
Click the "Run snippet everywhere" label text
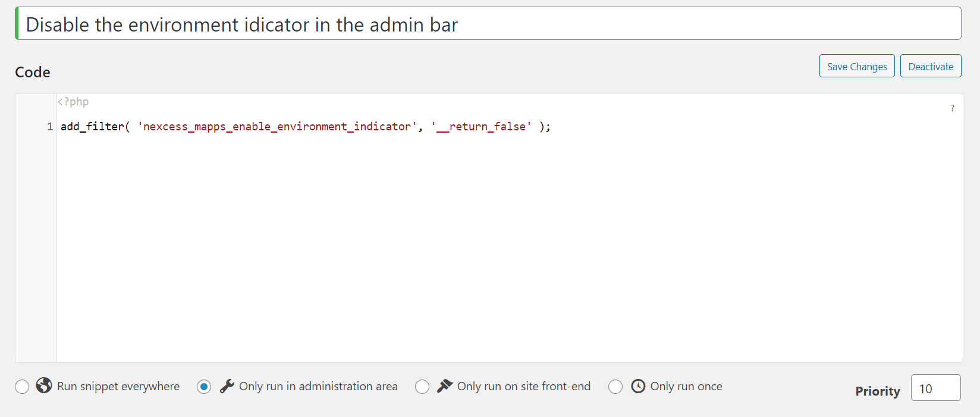[118, 386]
